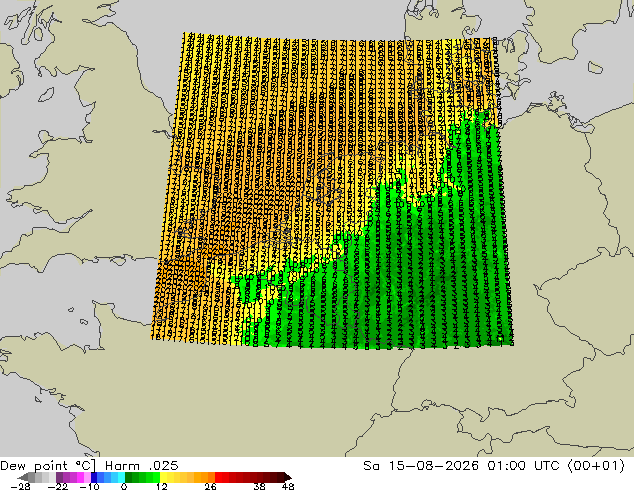Click the red segment of the legend bar
Image resolution: width=634 pixels, height=490 pixels.
pos(249,477)
